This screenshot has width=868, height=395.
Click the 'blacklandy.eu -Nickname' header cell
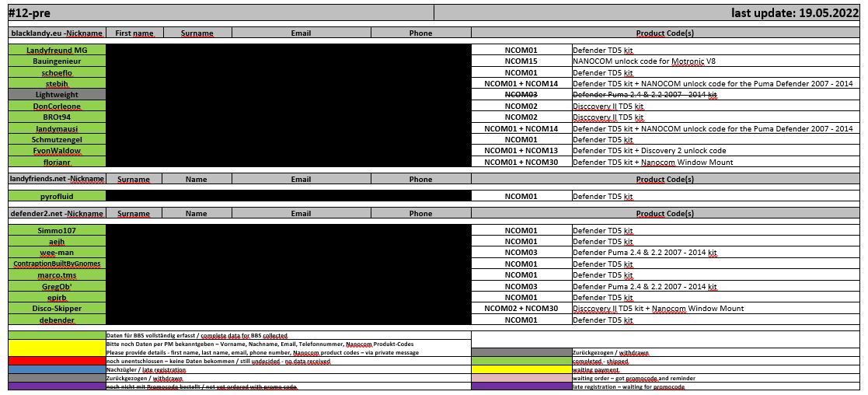pos(57,33)
